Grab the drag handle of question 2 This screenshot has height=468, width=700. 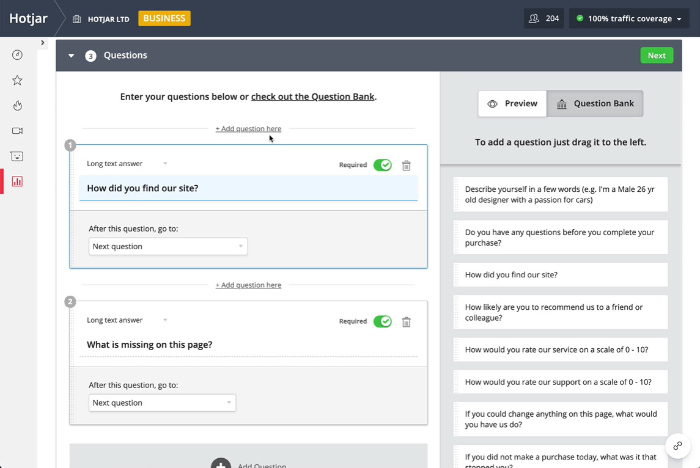72,364
